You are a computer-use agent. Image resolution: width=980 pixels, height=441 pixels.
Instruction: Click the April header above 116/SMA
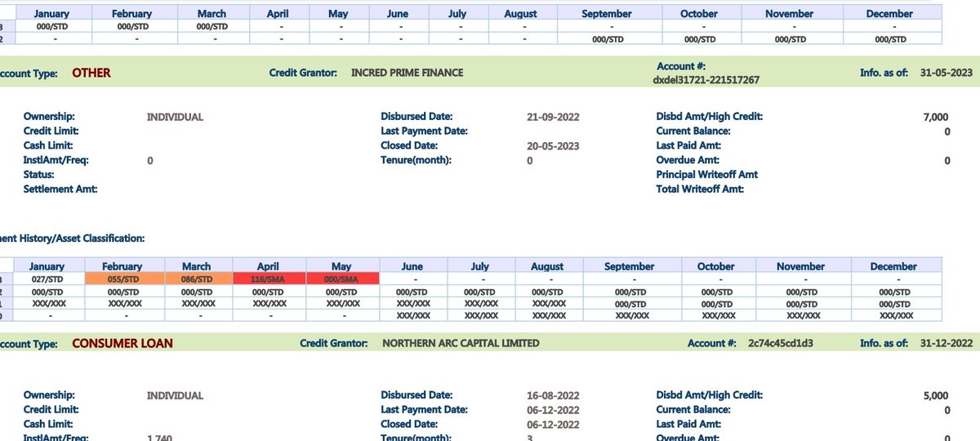(269, 266)
